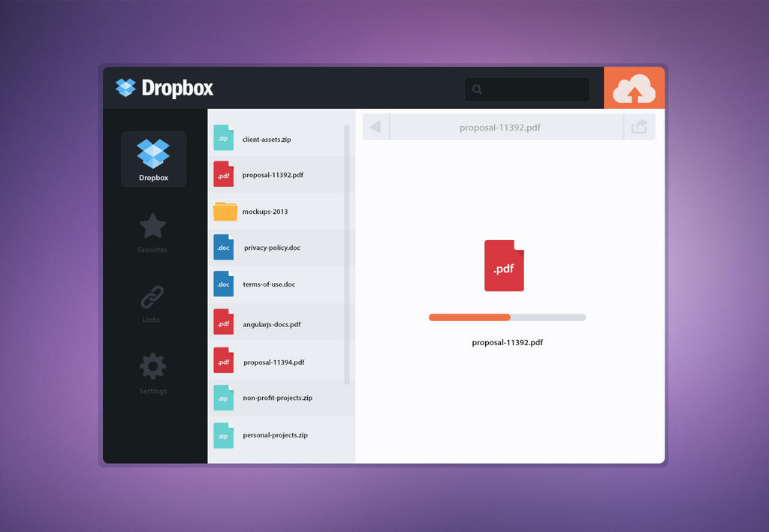Select the proposal-11394.pdf file name
Viewport: 769px width, 532px height.
click(x=273, y=362)
